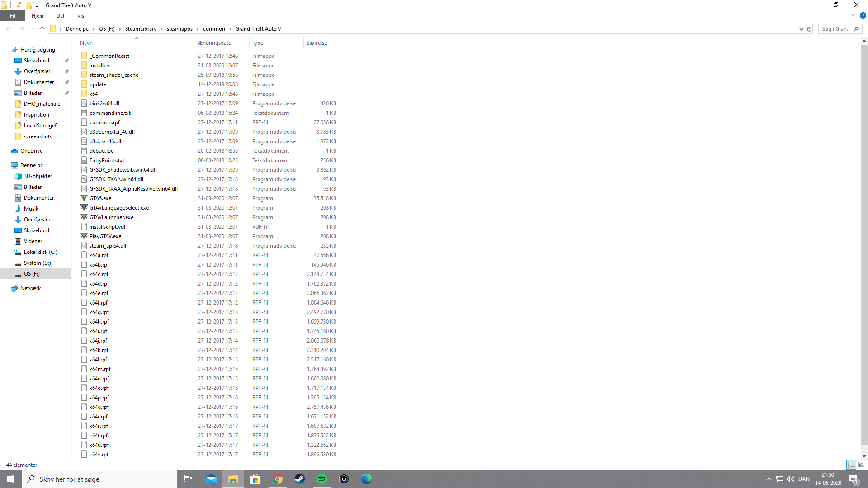Toggle the volume icon in system tray
This screenshot has width=868, height=488.
point(790,479)
